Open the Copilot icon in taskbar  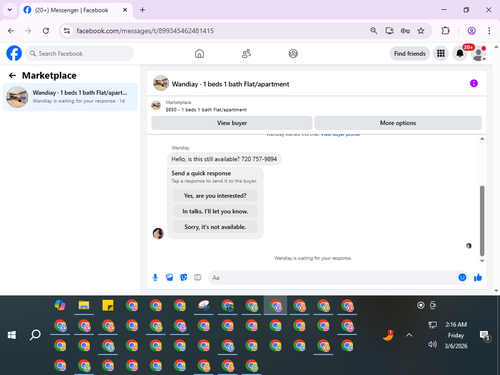pyautogui.click(x=60, y=305)
